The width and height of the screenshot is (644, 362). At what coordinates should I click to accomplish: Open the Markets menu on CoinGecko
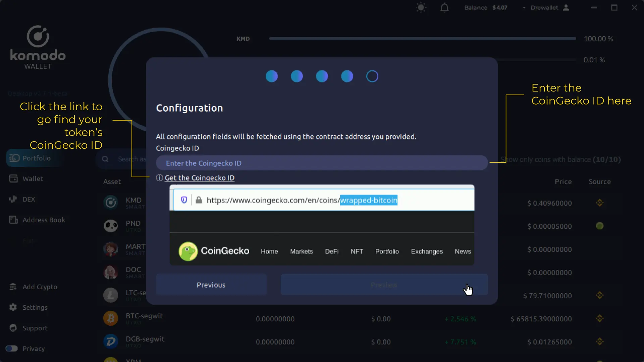point(301,251)
